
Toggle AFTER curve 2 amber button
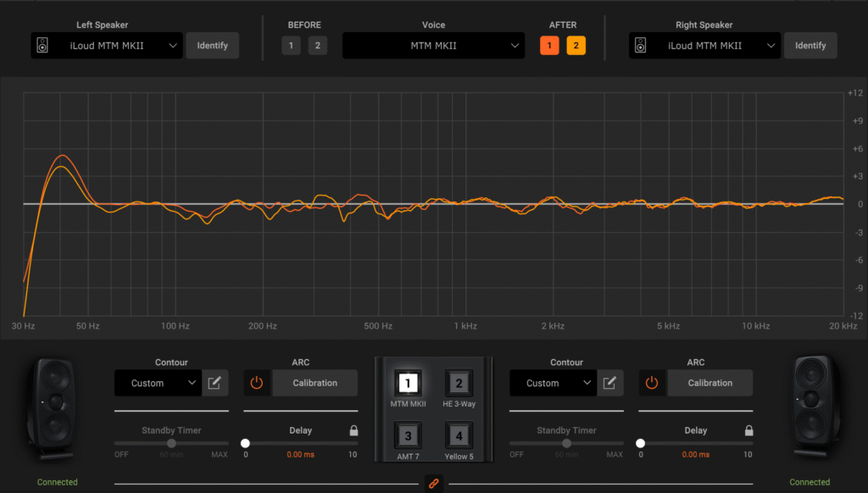tap(576, 46)
